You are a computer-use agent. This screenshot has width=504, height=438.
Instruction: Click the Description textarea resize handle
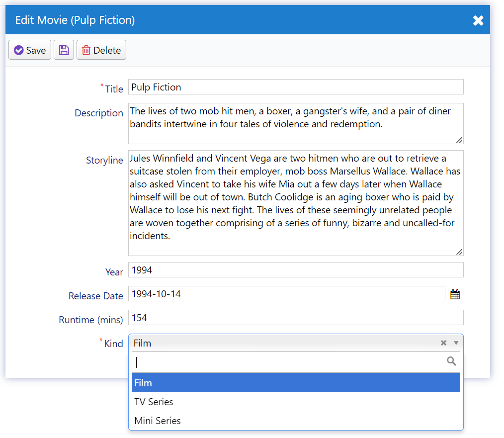(459, 140)
